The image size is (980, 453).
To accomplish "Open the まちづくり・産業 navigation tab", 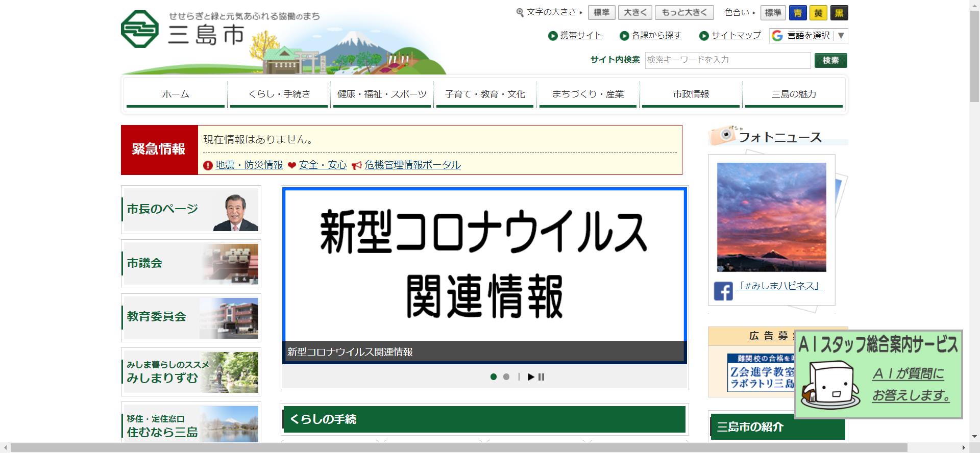I will click(588, 94).
